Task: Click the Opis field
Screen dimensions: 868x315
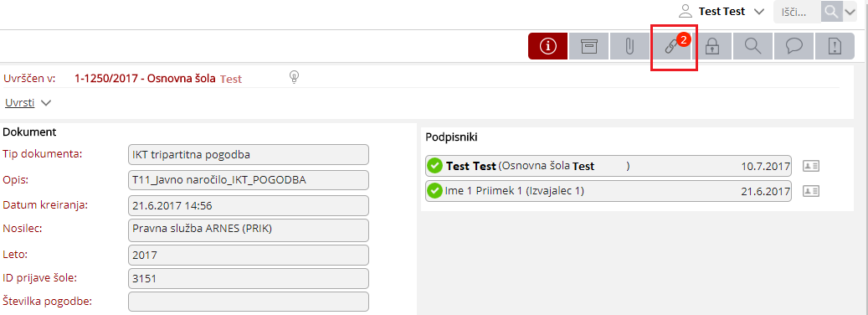Action: (249, 180)
